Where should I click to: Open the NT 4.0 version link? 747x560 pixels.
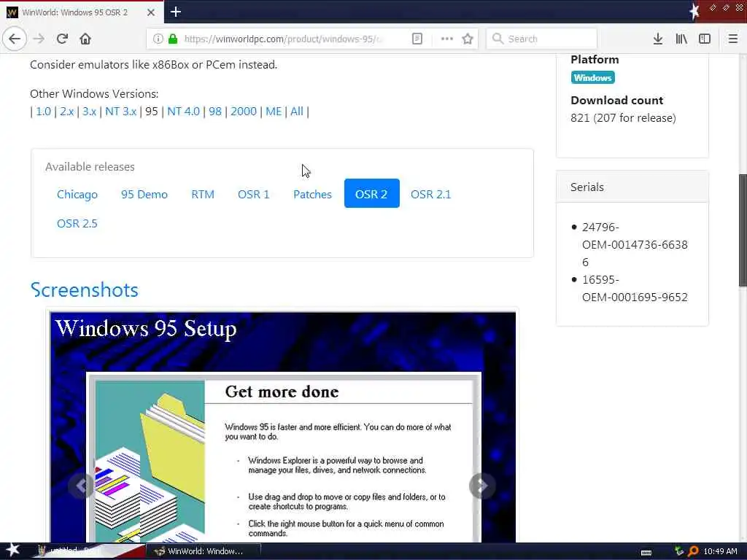coord(183,112)
